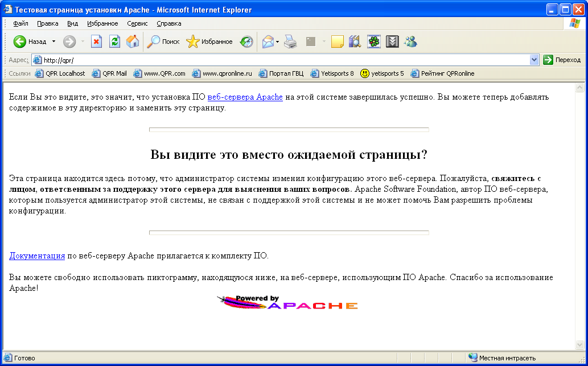Click the yellow note icon in the toolbar
Image resolution: width=588 pixels, height=366 pixels.
pos(338,42)
